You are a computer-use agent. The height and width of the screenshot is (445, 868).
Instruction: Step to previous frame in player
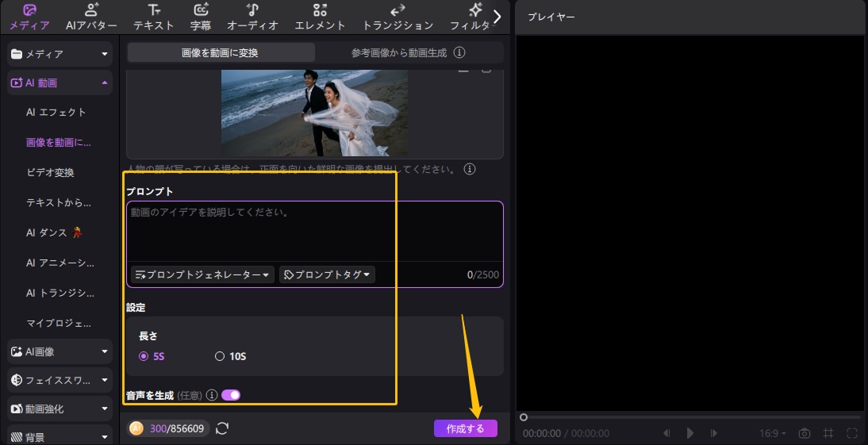pyautogui.click(x=667, y=433)
